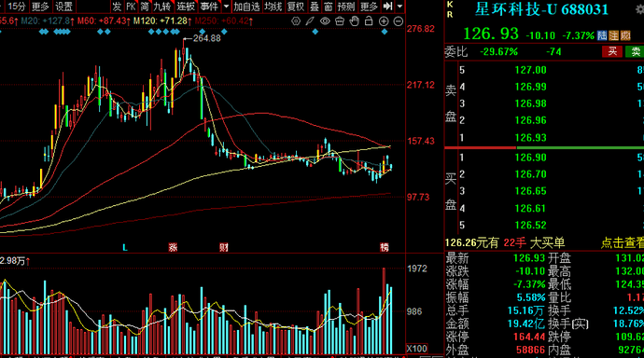
Task: Click the M250: +60.42 average label
Action: pos(224,21)
